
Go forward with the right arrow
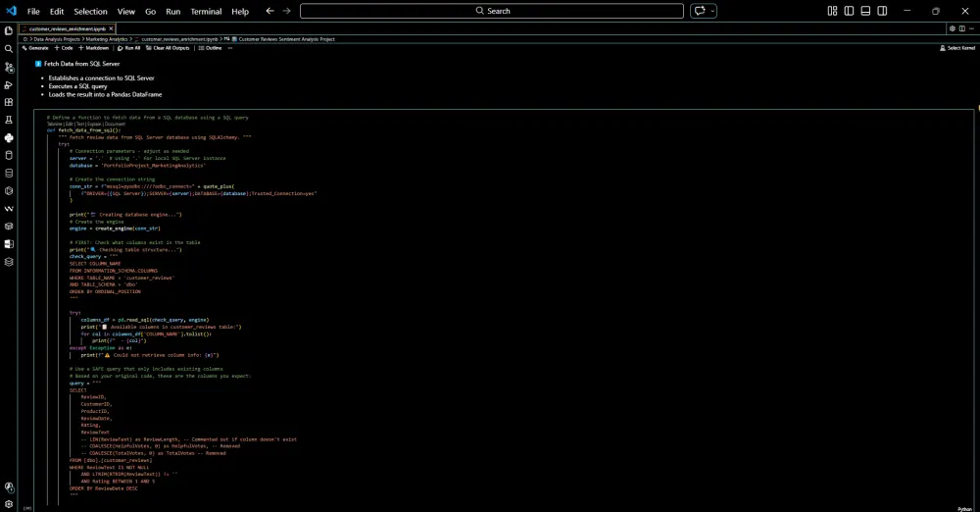pyautogui.click(x=287, y=11)
